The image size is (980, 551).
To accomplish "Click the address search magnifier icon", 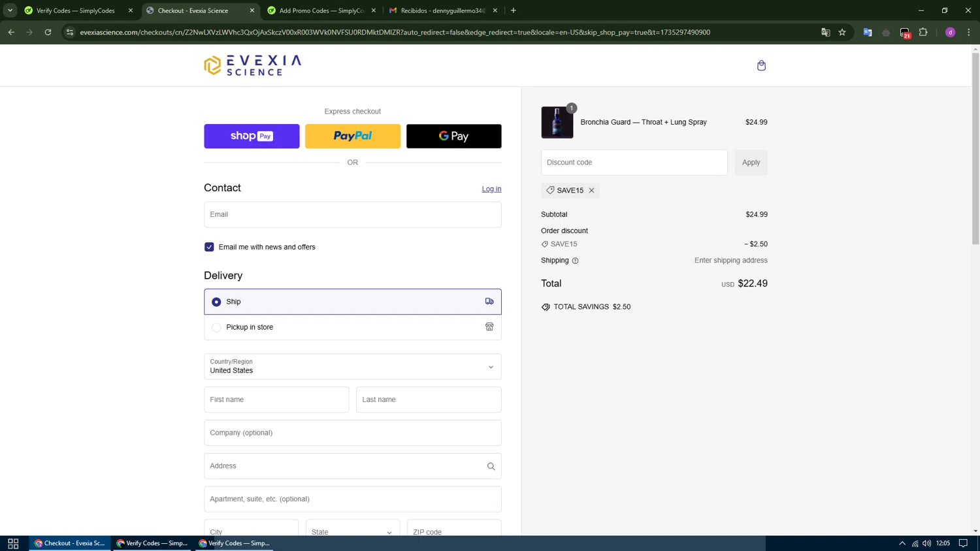I will (491, 466).
